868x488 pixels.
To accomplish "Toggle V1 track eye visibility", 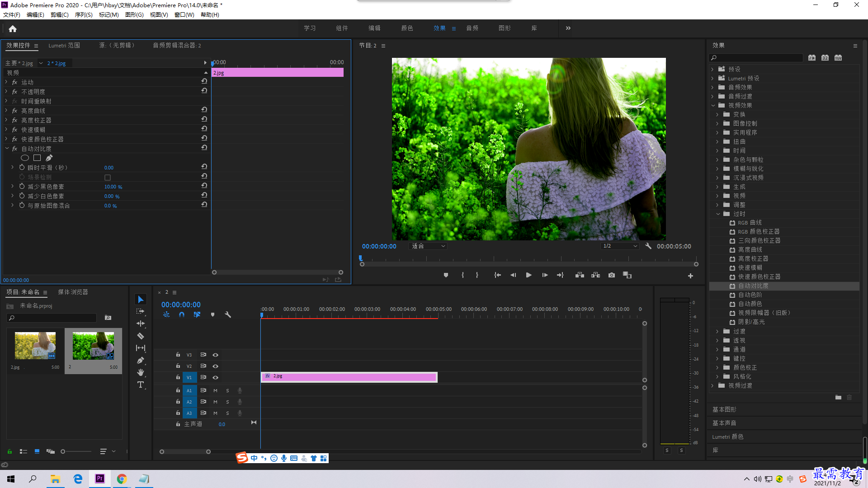I will coord(216,377).
